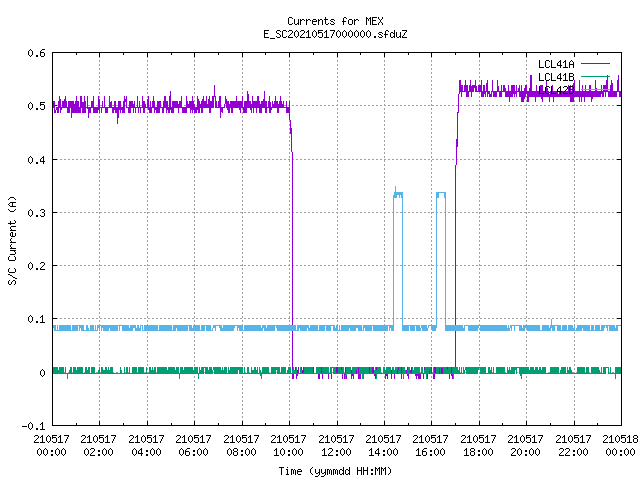Click the chart title 'Currents for MEX'

tap(335, 21)
